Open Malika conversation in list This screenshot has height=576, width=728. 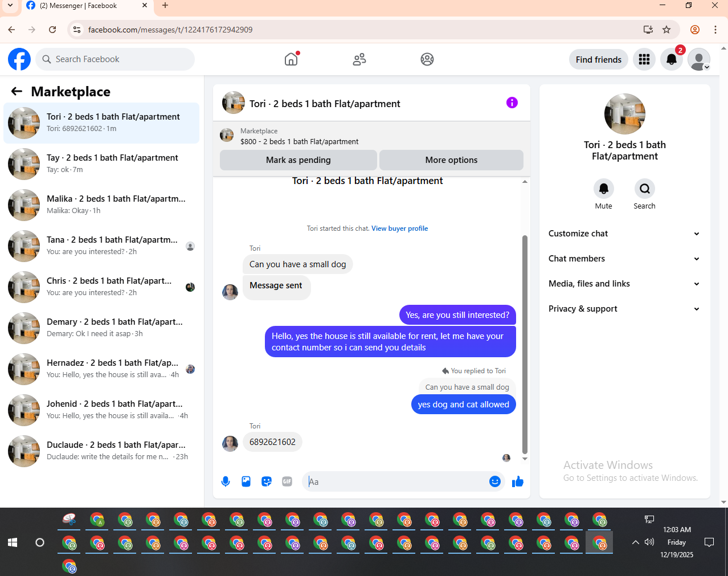(x=101, y=205)
